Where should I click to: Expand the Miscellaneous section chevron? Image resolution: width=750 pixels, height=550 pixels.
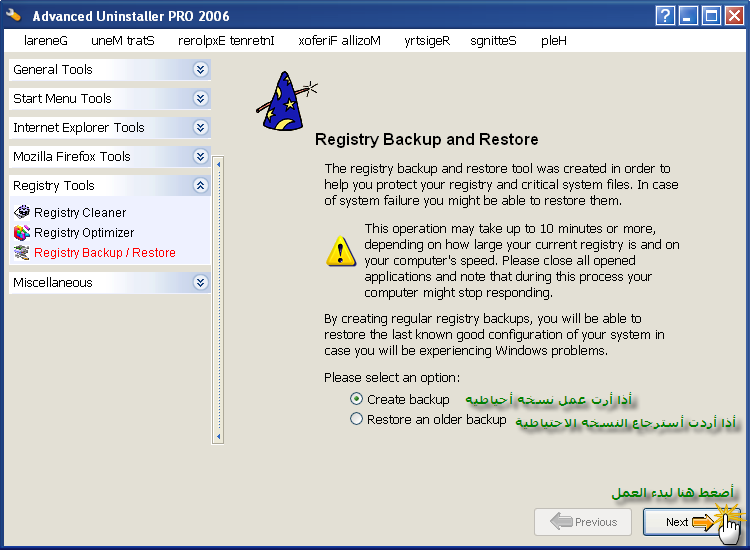point(200,282)
